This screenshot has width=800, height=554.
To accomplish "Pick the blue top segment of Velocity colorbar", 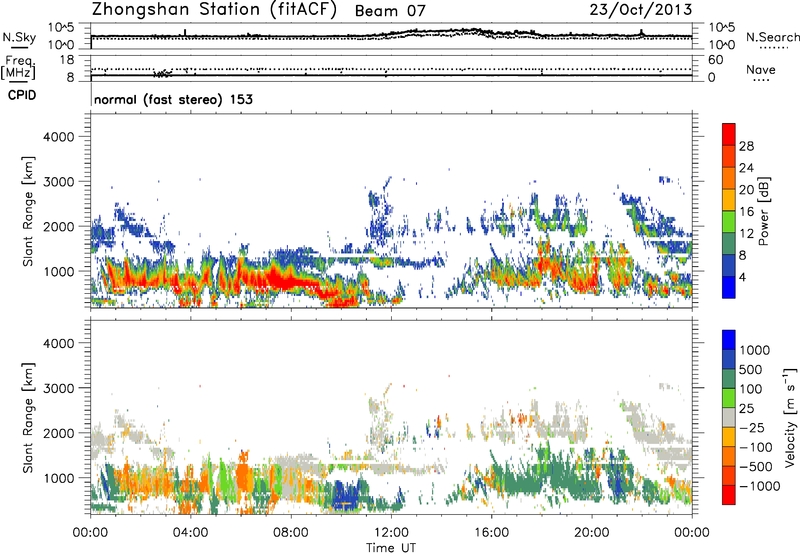I will pos(729,340).
